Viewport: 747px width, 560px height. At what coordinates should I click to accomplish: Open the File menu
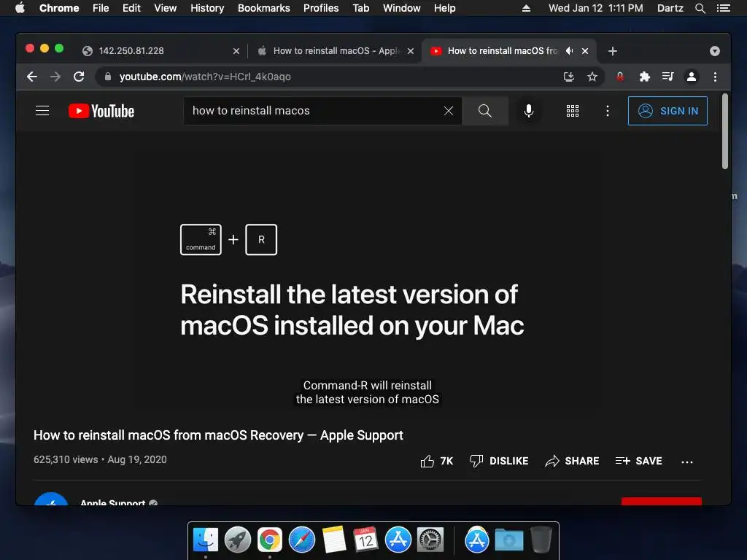101,8
